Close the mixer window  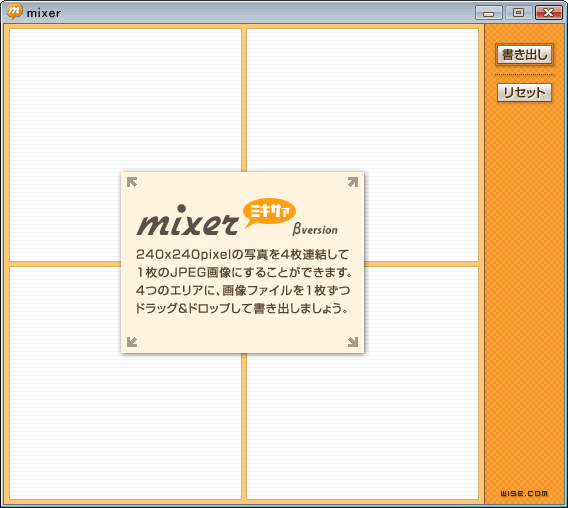click(548, 13)
